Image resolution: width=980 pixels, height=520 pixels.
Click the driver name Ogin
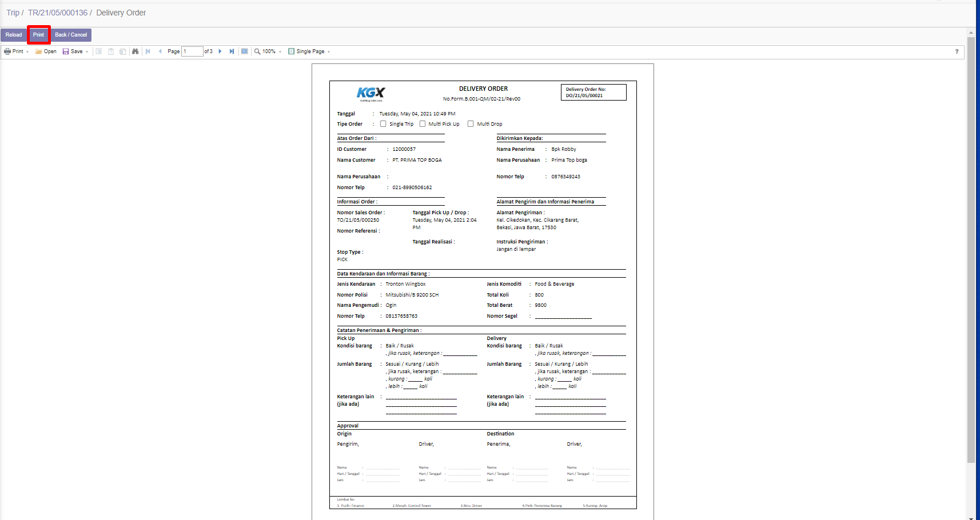point(391,305)
